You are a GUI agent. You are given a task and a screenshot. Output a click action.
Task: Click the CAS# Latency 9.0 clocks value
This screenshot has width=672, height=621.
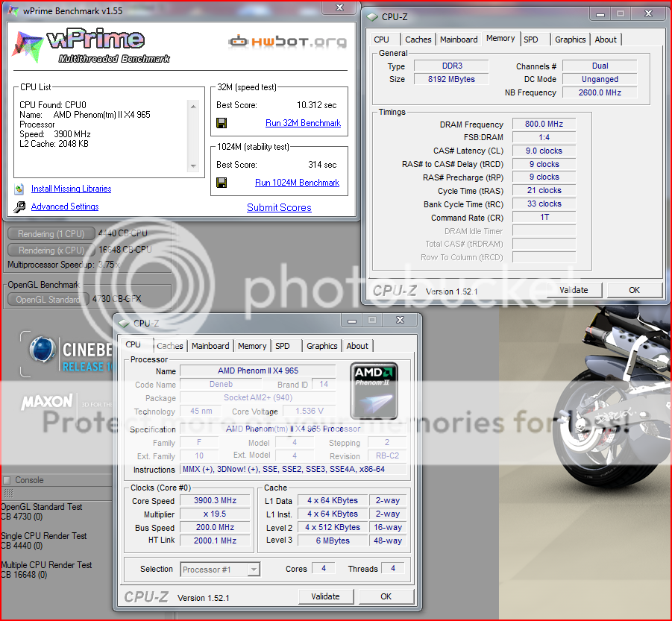click(x=544, y=151)
